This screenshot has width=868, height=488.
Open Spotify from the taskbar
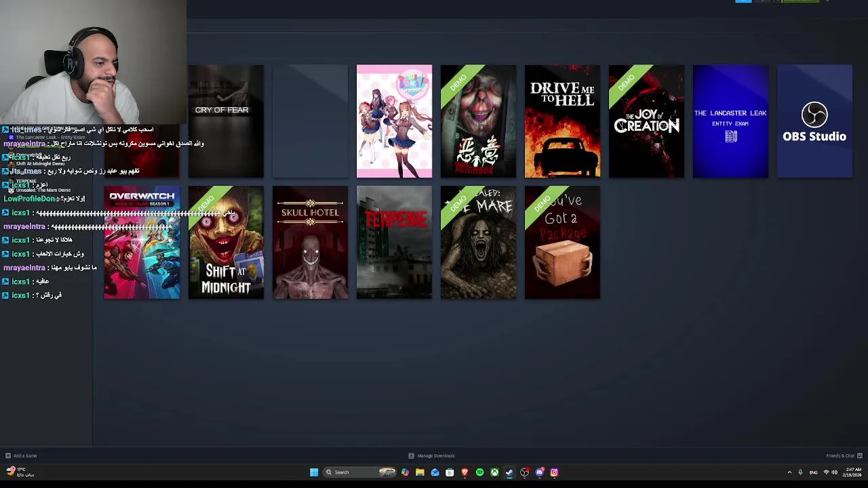click(479, 472)
